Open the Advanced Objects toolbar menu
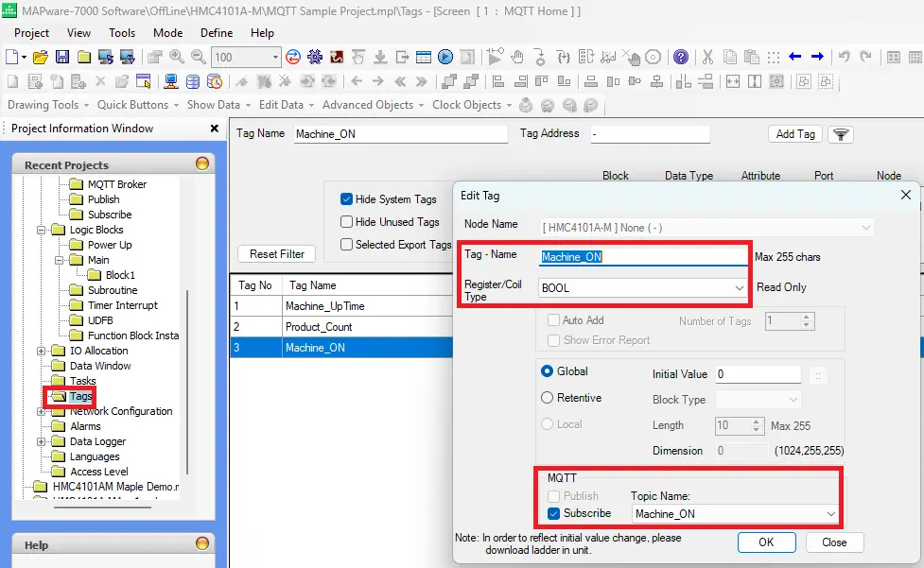924x568 pixels. pos(373,105)
